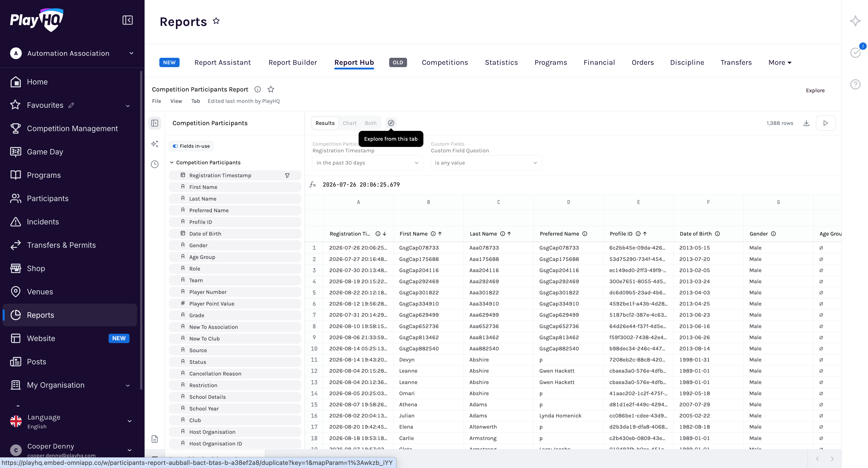Open the Statistics tab

pyautogui.click(x=501, y=62)
